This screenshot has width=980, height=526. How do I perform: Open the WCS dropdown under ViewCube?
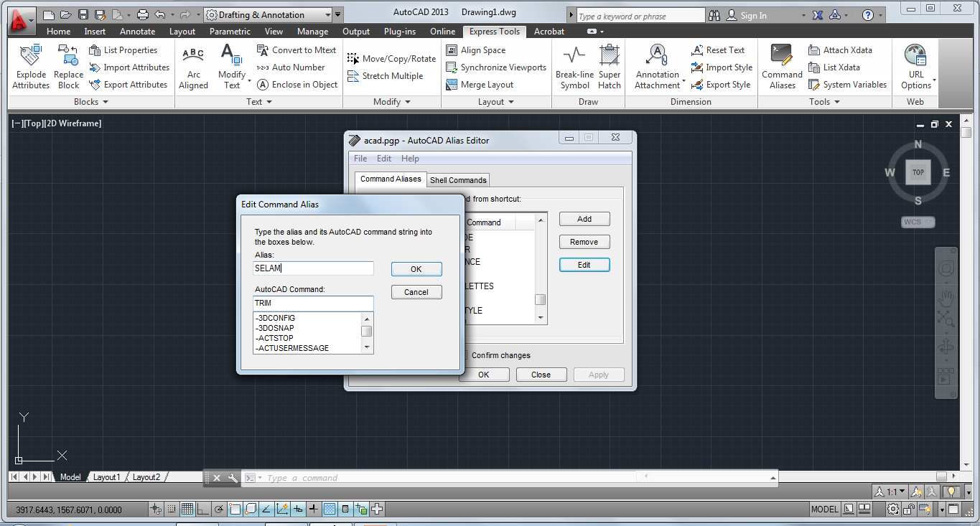[918, 222]
